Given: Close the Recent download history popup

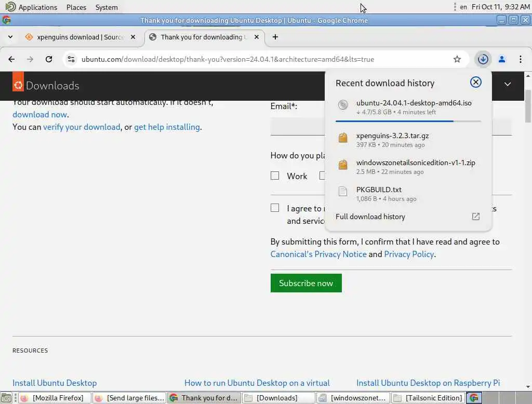Looking at the screenshot, I should coord(476,82).
